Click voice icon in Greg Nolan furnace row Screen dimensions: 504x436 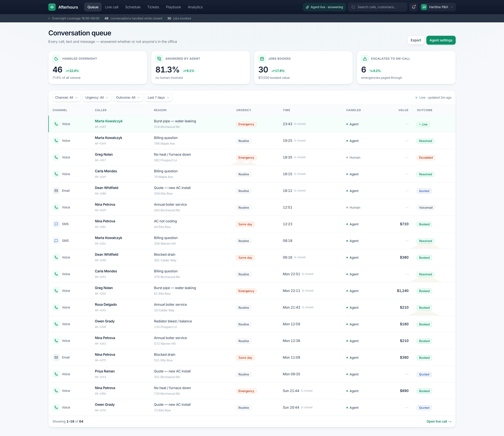tap(56, 157)
